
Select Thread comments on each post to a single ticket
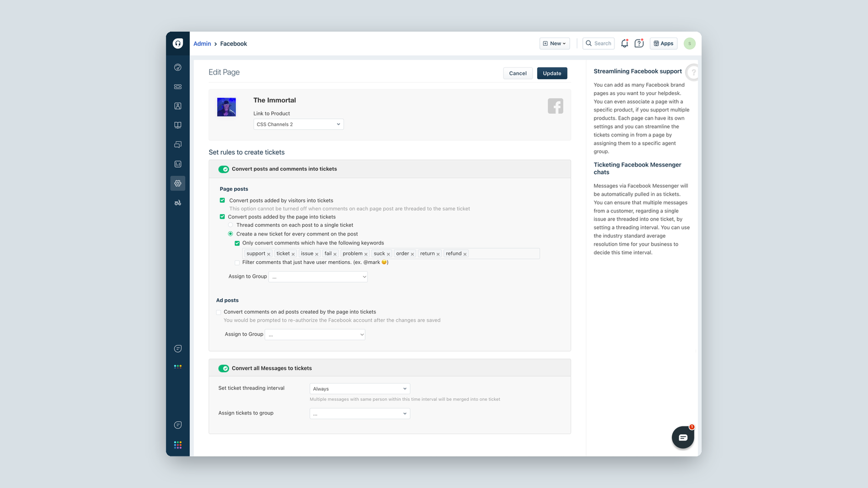coord(230,225)
